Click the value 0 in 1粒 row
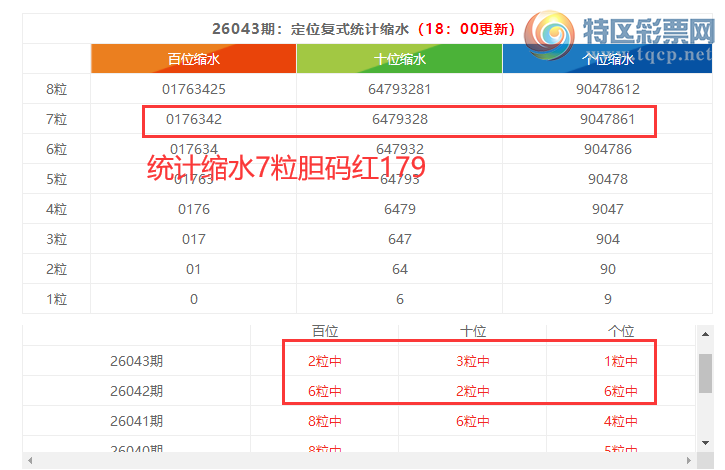The width and height of the screenshot is (725, 470). coord(194,299)
